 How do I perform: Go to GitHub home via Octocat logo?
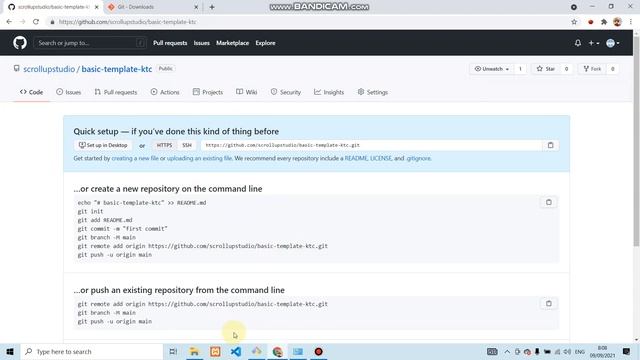20,42
